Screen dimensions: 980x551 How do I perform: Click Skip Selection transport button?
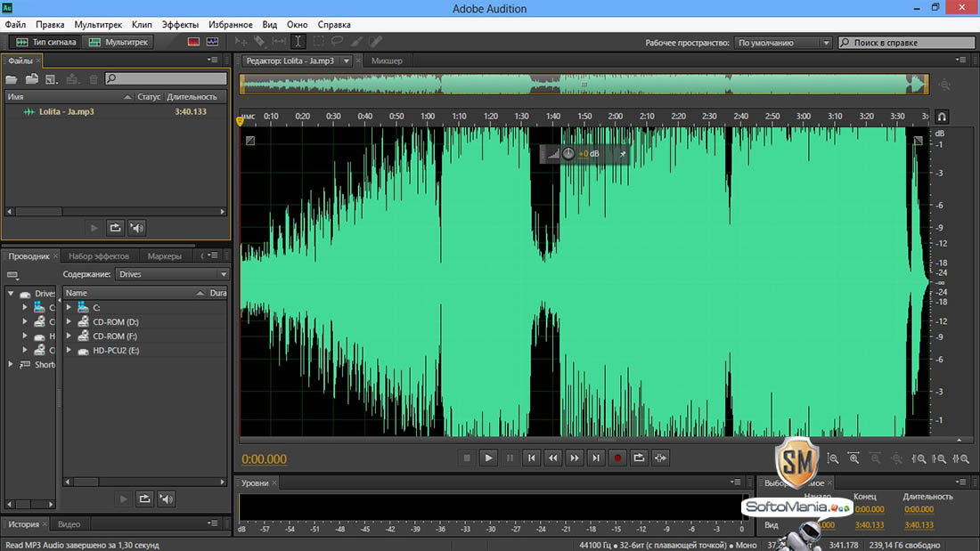coord(661,458)
